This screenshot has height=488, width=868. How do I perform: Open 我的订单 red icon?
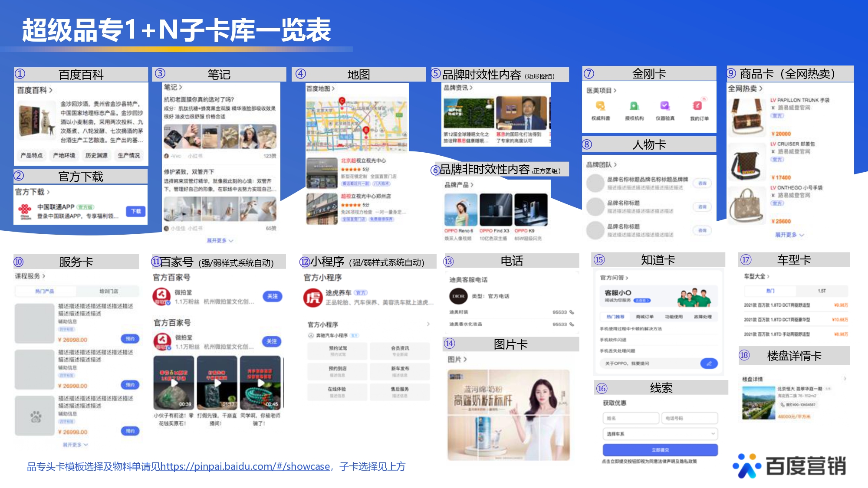[698, 105]
